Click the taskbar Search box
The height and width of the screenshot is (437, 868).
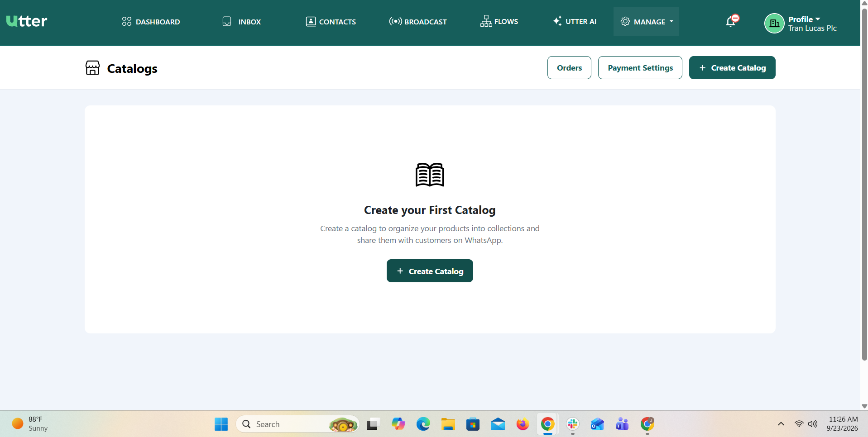pos(297,424)
